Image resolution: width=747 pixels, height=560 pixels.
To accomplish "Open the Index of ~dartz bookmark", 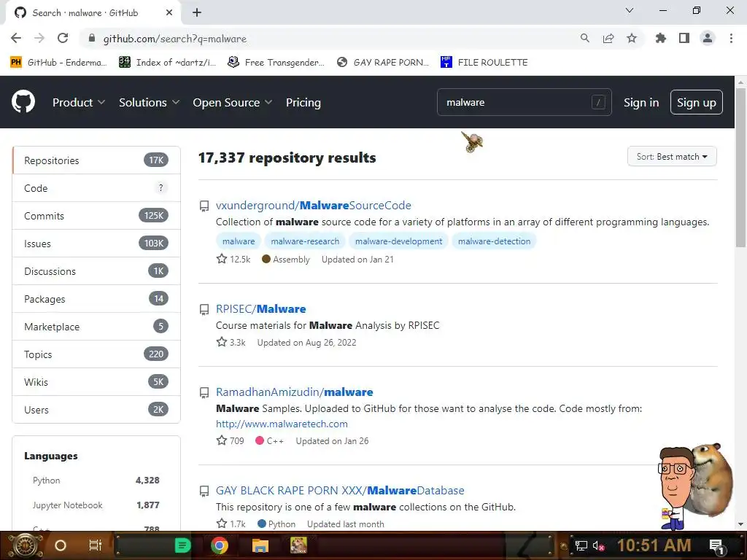I will click(168, 63).
